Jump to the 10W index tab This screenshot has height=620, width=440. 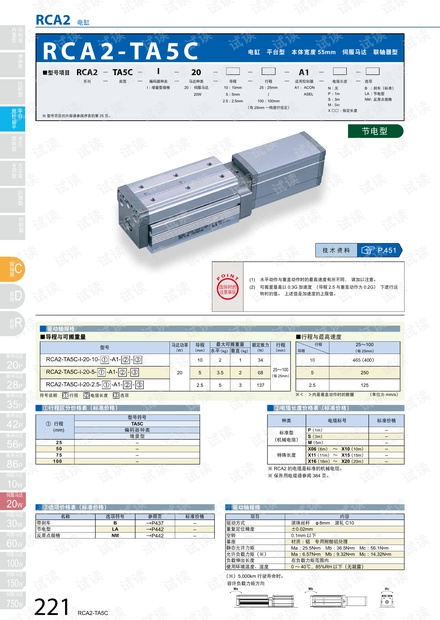pos(13,482)
